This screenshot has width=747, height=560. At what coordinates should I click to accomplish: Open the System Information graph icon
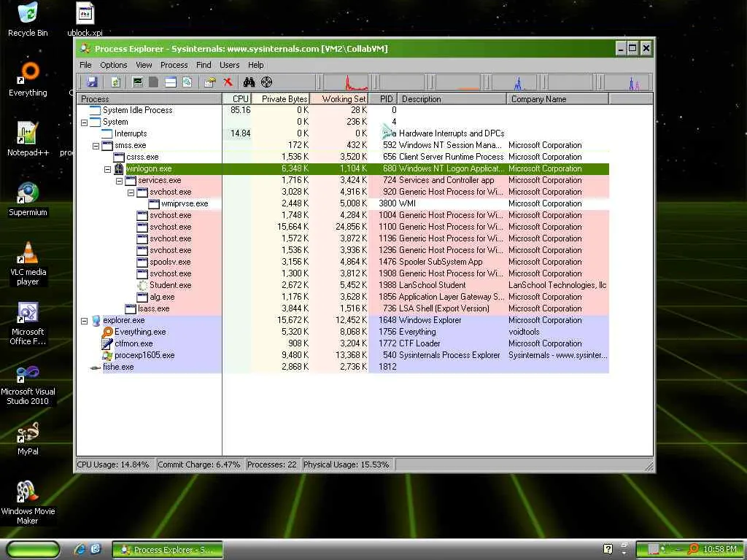pyautogui.click(x=138, y=82)
